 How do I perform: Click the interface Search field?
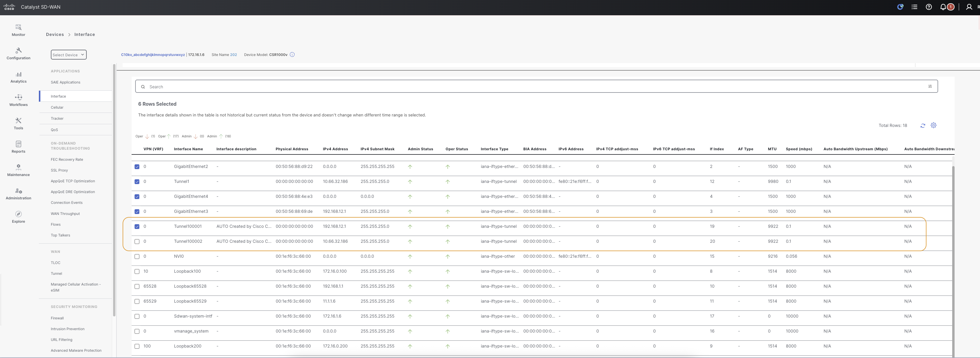coord(533,87)
